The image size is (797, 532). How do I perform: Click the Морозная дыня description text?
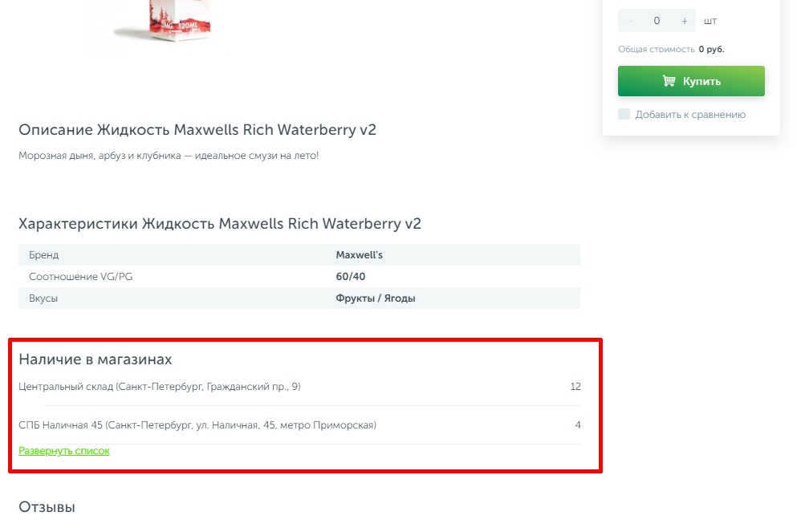click(169, 156)
